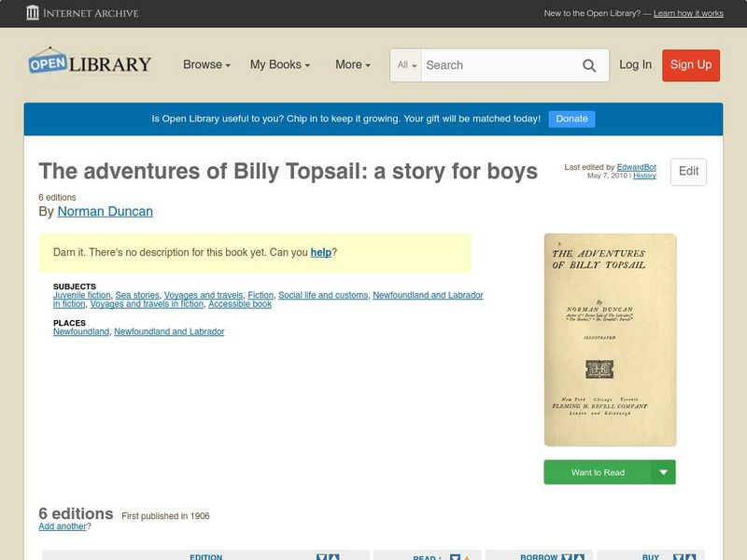Screen dimensions: 747x560
Task: Open the My Books menu
Action: tap(279, 65)
